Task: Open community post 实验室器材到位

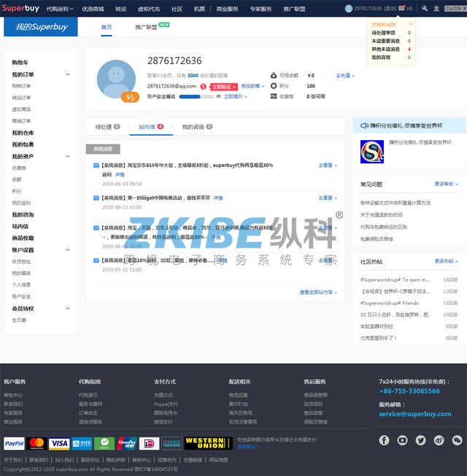Action: click(377, 327)
